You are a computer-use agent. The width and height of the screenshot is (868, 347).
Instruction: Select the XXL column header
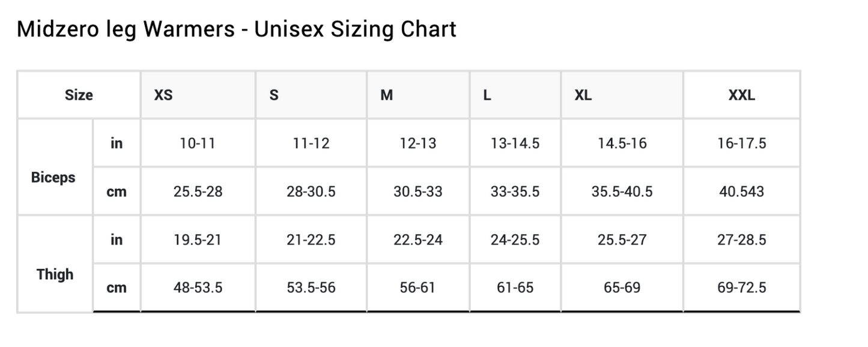[x=741, y=95]
